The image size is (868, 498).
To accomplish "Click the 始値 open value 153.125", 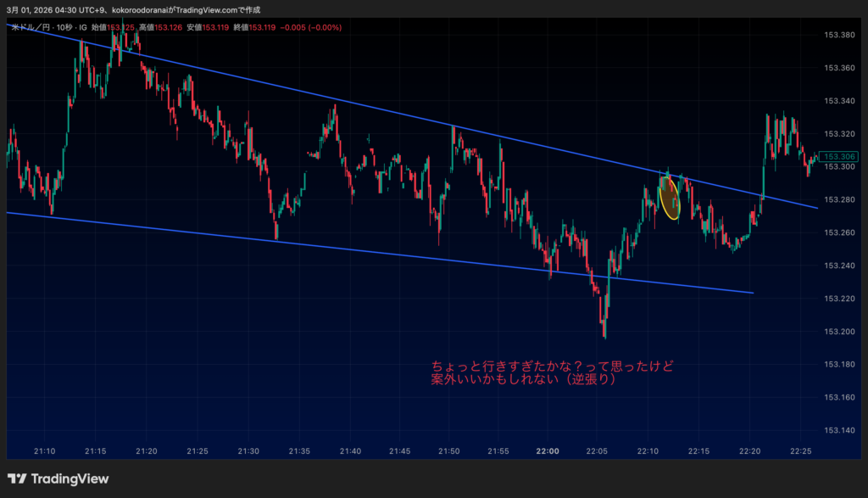I will [x=122, y=28].
